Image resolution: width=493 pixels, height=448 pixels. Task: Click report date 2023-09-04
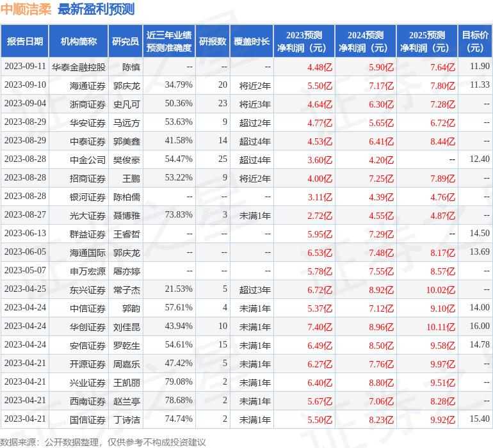pos(25,103)
